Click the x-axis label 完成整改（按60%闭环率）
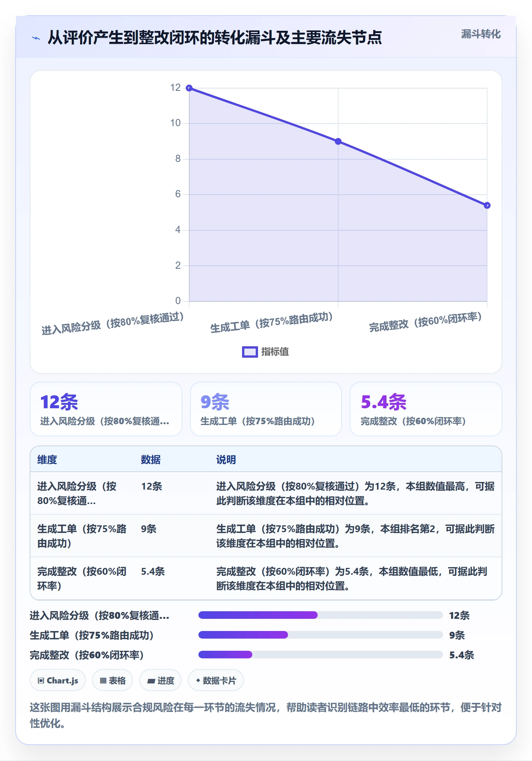 pyautogui.click(x=426, y=322)
